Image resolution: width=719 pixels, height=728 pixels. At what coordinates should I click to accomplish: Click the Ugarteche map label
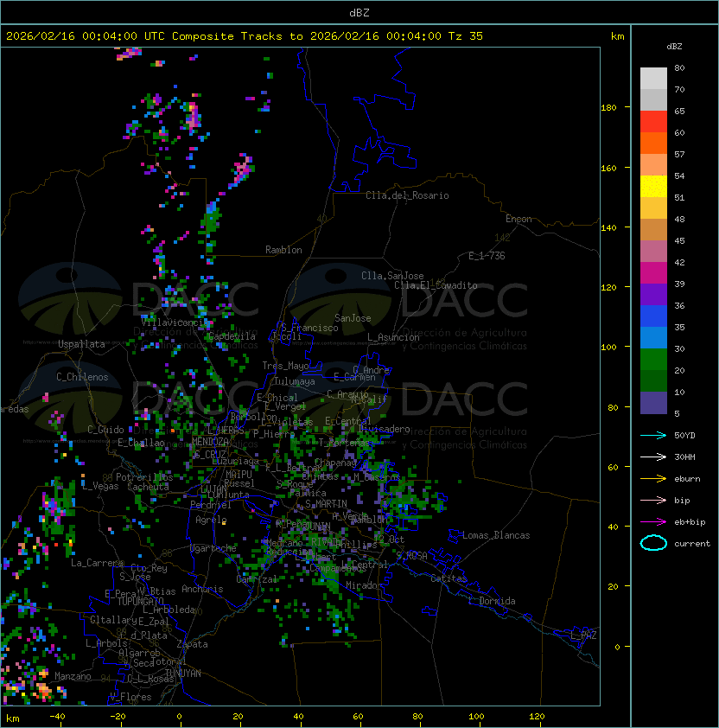(x=213, y=548)
